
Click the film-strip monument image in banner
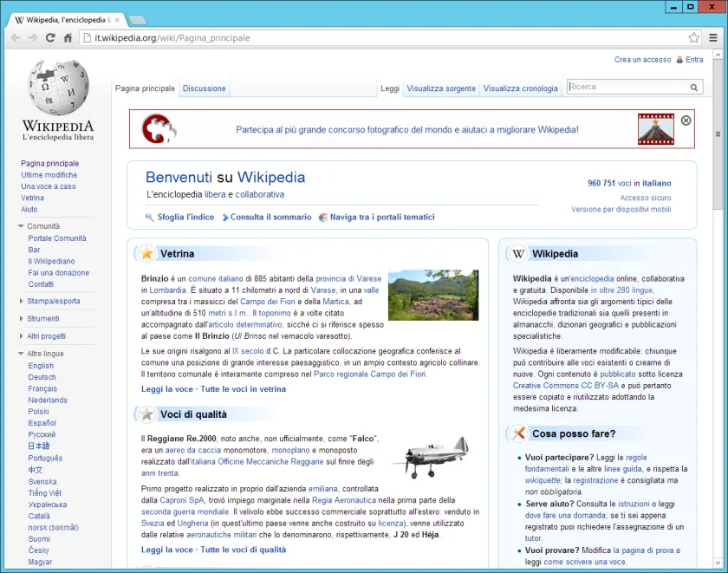(x=655, y=129)
